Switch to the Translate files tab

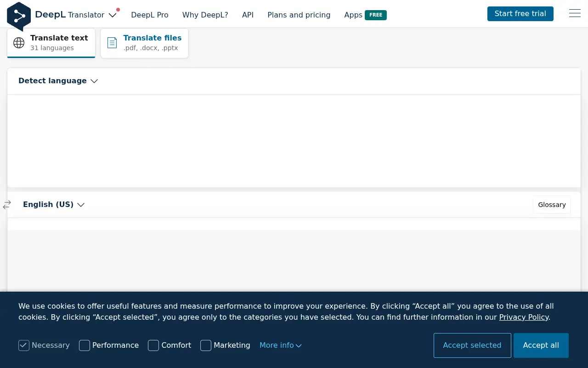144,43
